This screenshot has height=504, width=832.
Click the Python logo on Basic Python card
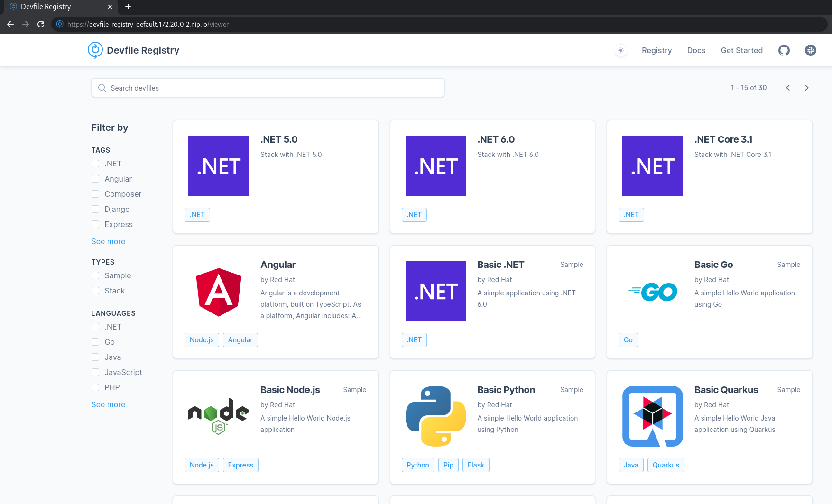pyautogui.click(x=435, y=416)
